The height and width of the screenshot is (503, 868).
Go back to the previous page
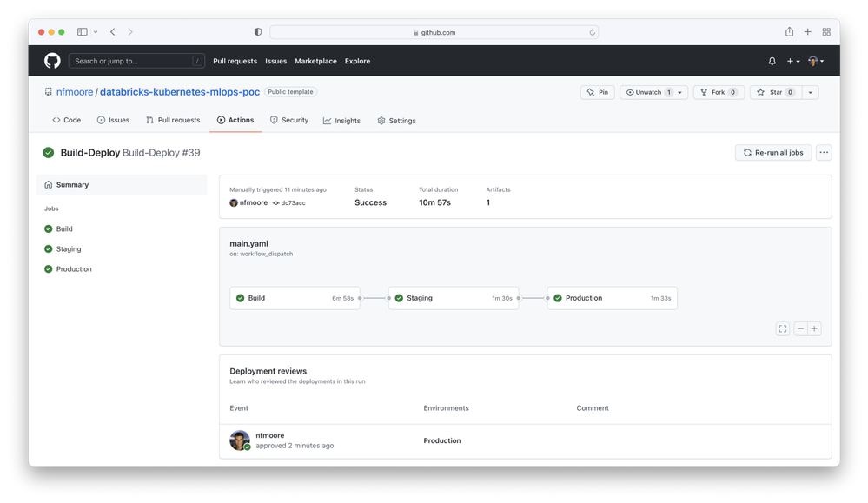[x=113, y=32]
